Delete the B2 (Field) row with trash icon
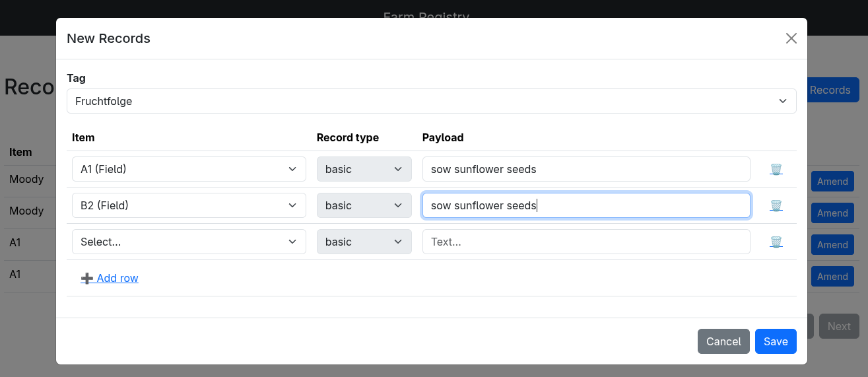The width and height of the screenshot is (868, 377). coord(776,206)
